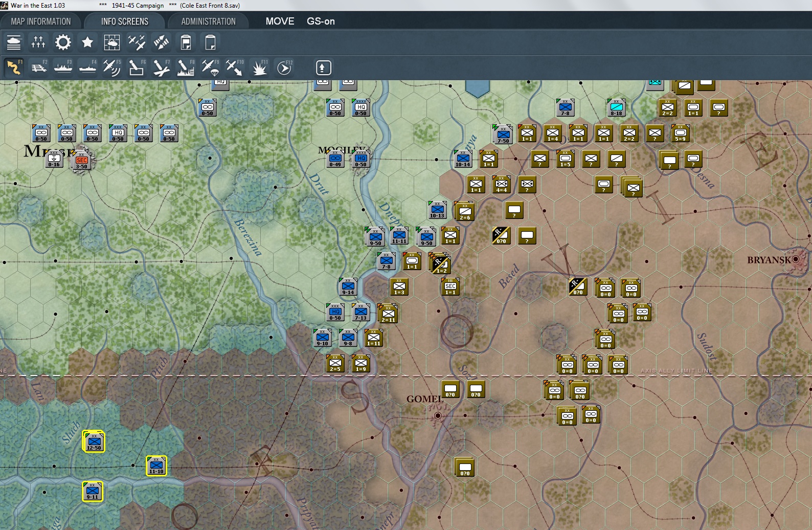The height and width of the screenshot is (530, 812).
Task: Select the German 11-11 unit
Action: pos(399,235)
